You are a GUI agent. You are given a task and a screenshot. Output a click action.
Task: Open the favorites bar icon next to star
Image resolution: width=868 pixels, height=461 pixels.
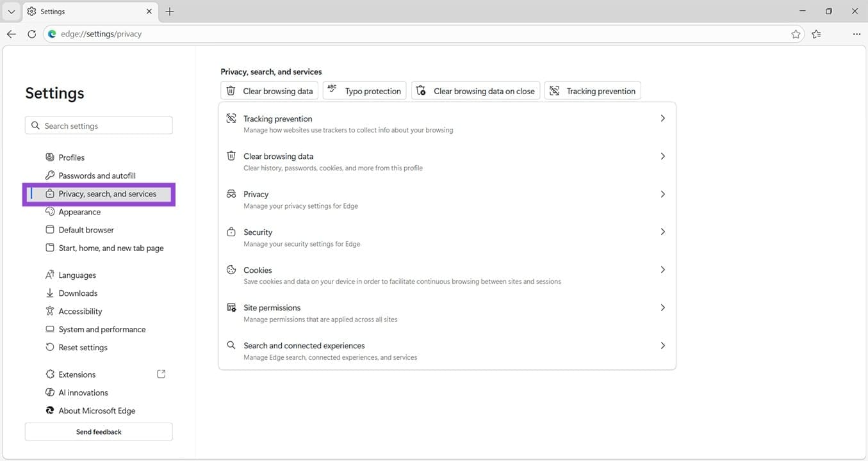817,34
